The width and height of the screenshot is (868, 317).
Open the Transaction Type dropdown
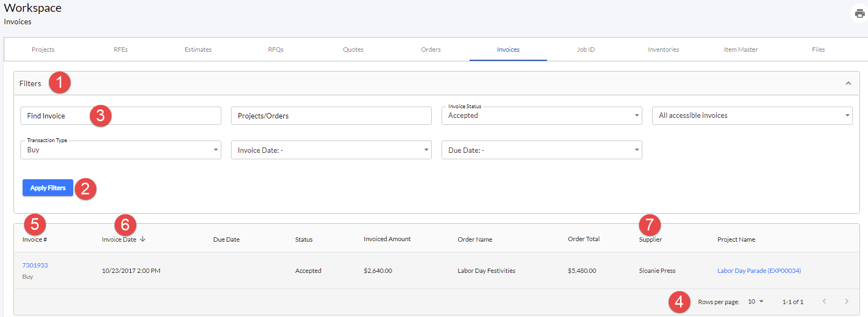[121, 150]
